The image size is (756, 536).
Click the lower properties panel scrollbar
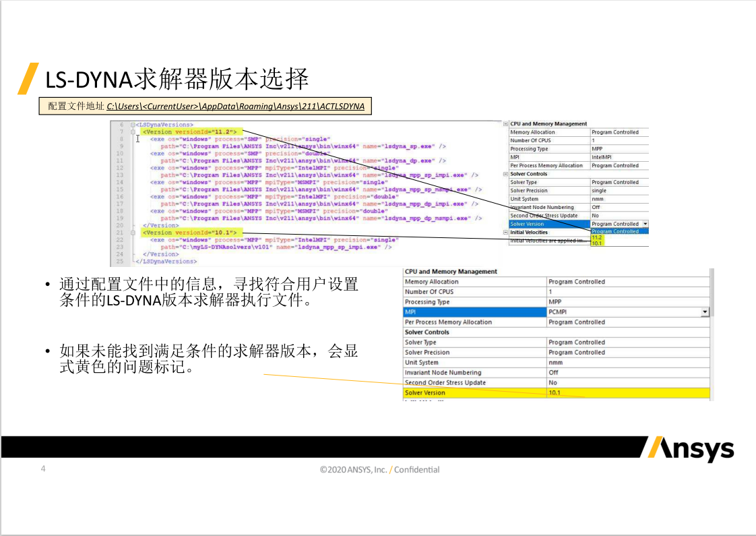click(x=712, y=297)
